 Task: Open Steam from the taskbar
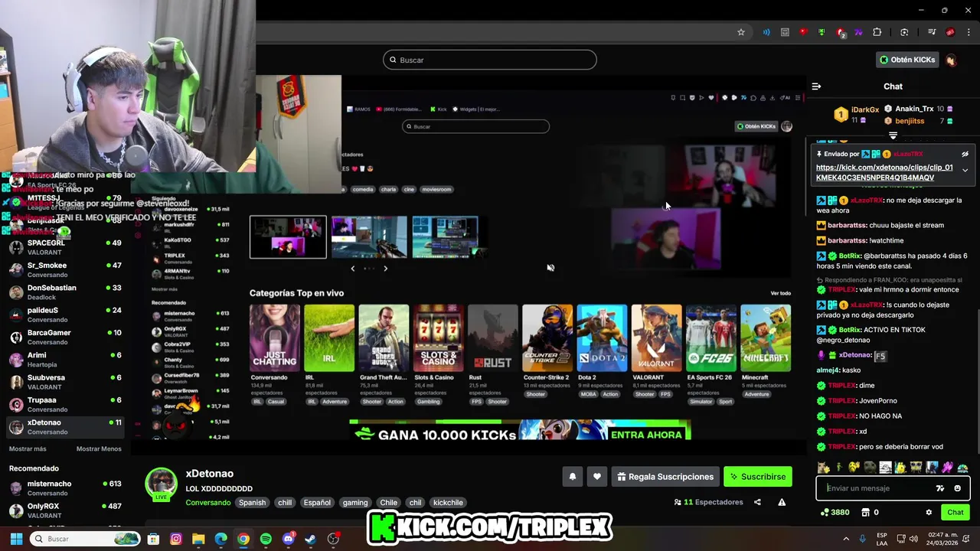311,539
